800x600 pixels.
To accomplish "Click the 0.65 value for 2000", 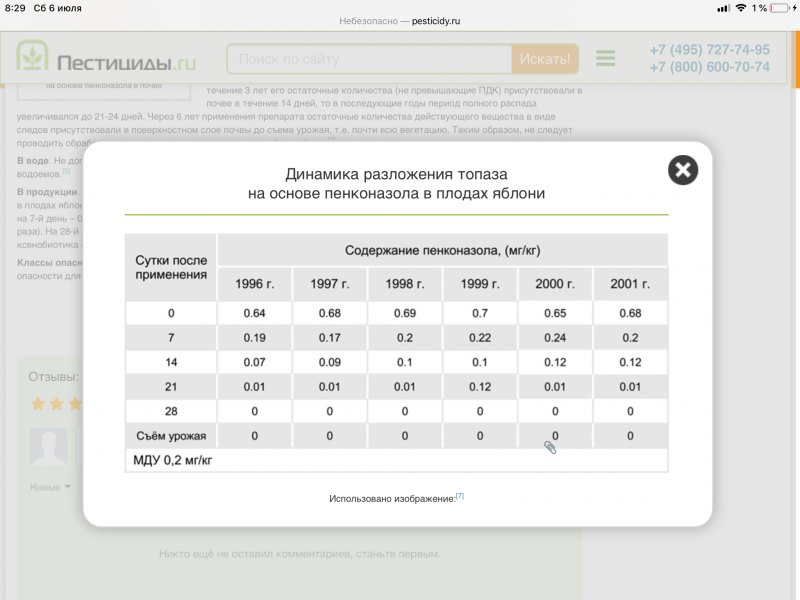I will pyautogui.click(x=555, y=313).
